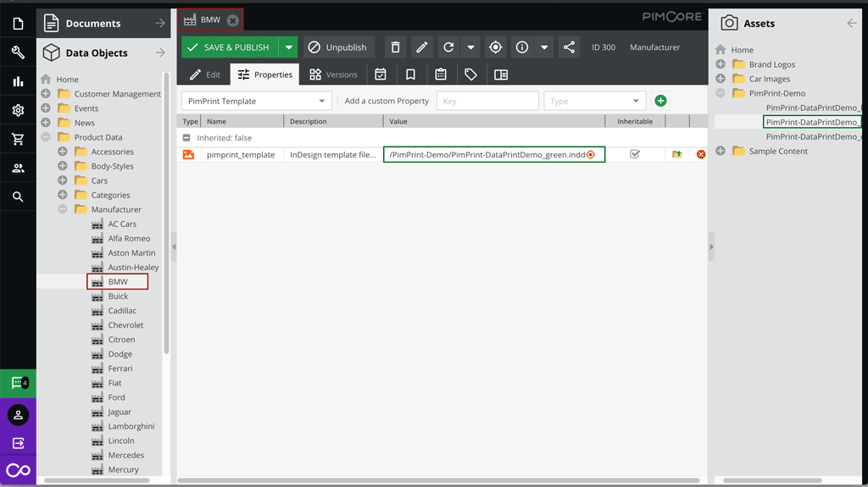Select Alfa Romeo in the tree
The width and height of the screenshot is (868, 487).
129,239
